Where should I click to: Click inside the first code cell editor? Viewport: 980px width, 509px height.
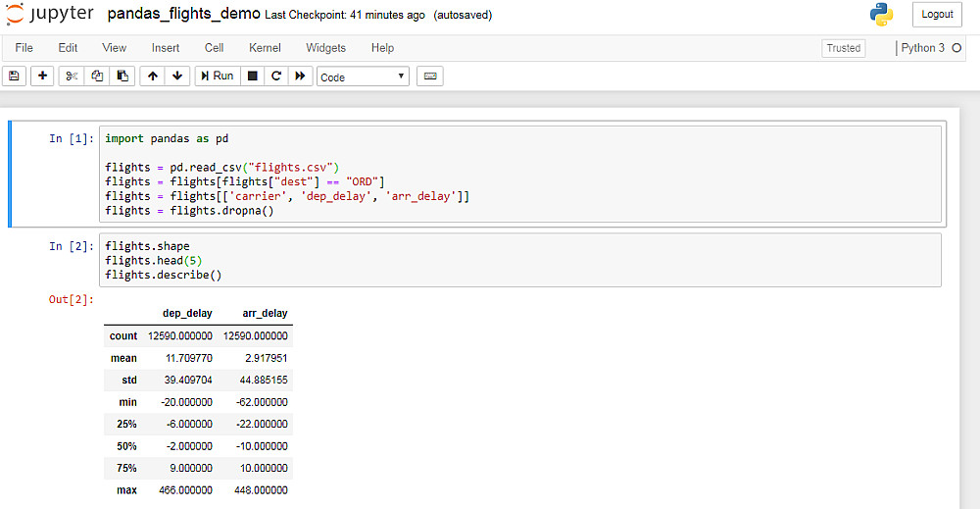point(520,175)
